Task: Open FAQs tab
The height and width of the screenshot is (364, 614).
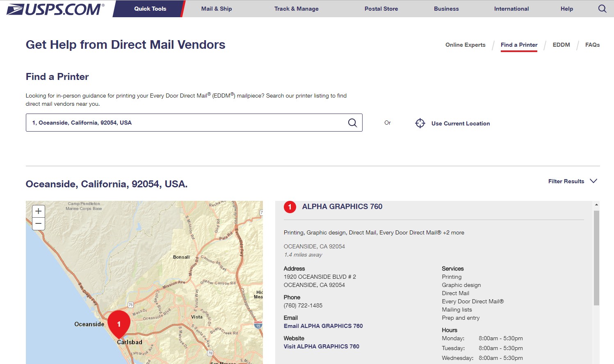Action: 592,45
